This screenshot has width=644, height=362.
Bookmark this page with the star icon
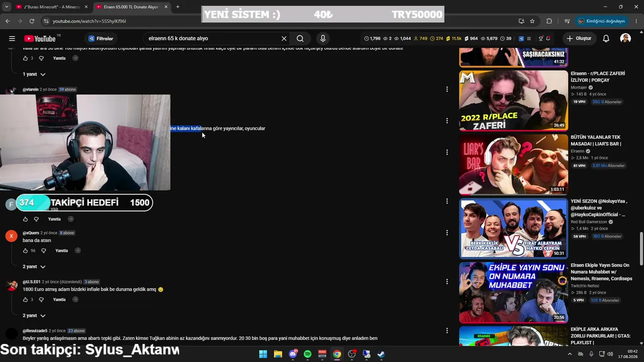coord(532,21)
